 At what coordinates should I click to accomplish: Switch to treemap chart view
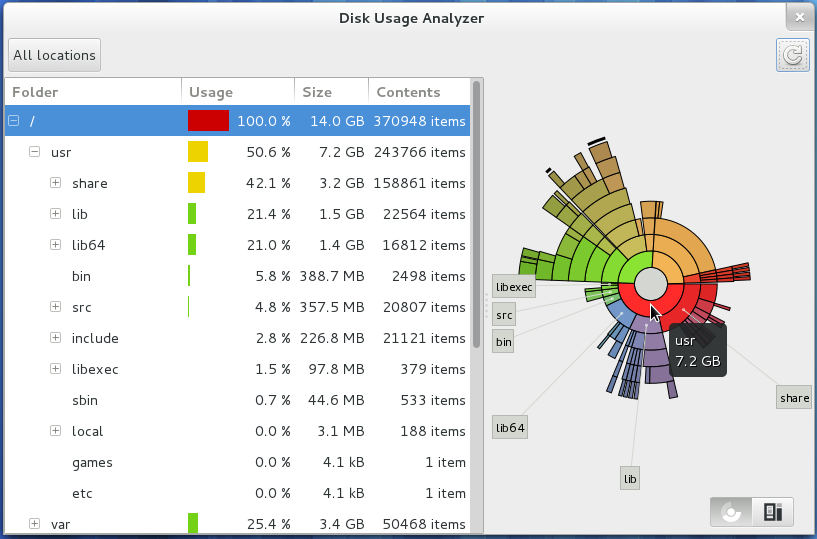coord(773,512)
